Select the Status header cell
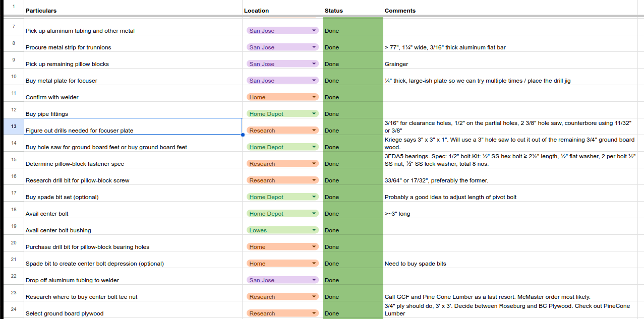The width and height of the screenshot is (644, 319). pyautogui.click(x=353, y=10)
